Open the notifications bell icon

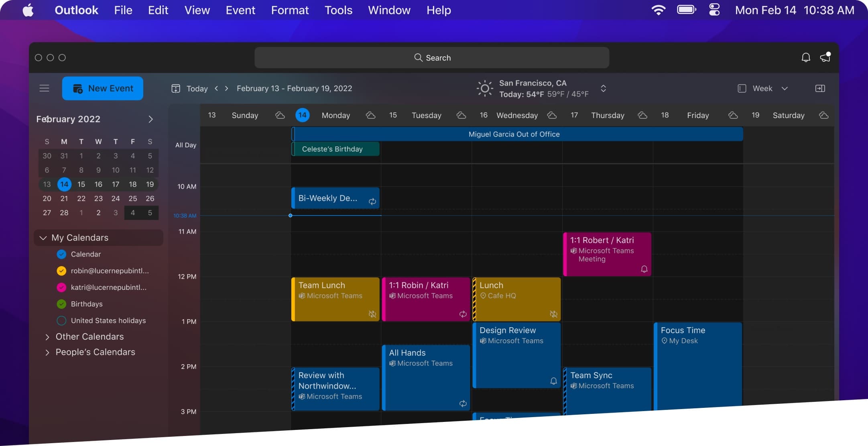coord(805,57)
